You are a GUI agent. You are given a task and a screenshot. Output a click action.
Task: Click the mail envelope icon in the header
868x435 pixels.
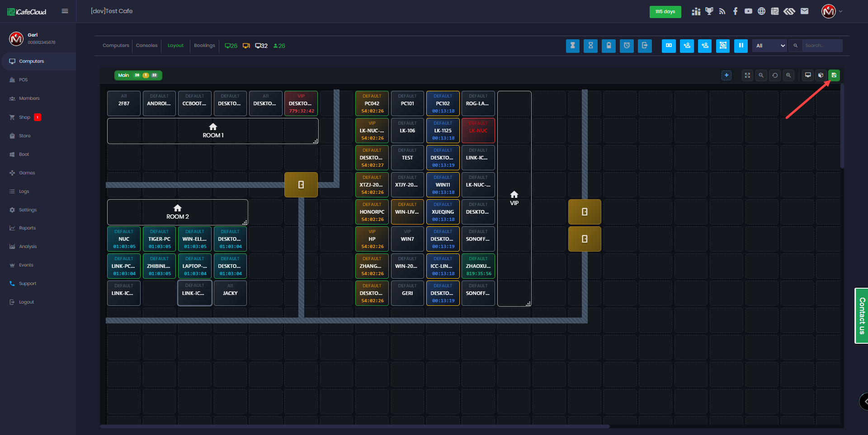pos(804,11)
